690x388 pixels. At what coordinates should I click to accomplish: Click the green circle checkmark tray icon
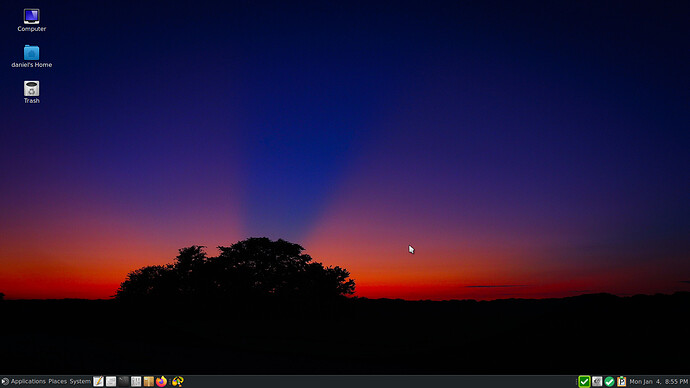[609, 381]
